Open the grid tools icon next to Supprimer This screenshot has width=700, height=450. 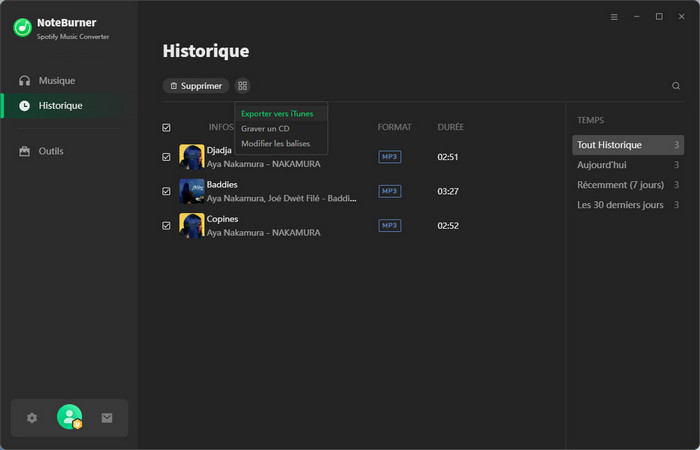tap(242, 86)
